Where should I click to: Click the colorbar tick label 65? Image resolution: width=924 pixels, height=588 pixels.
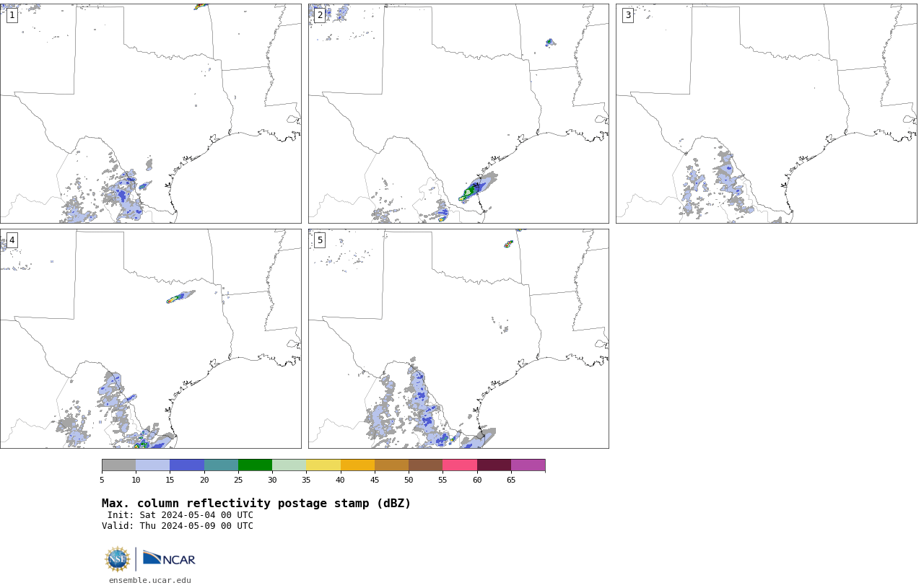[511, 480]
